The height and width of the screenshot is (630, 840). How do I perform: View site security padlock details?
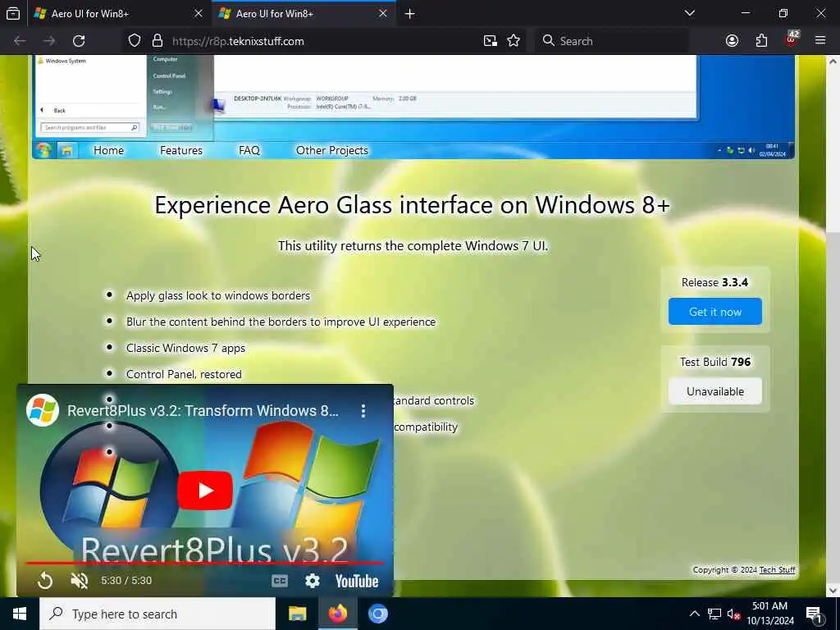157,41
